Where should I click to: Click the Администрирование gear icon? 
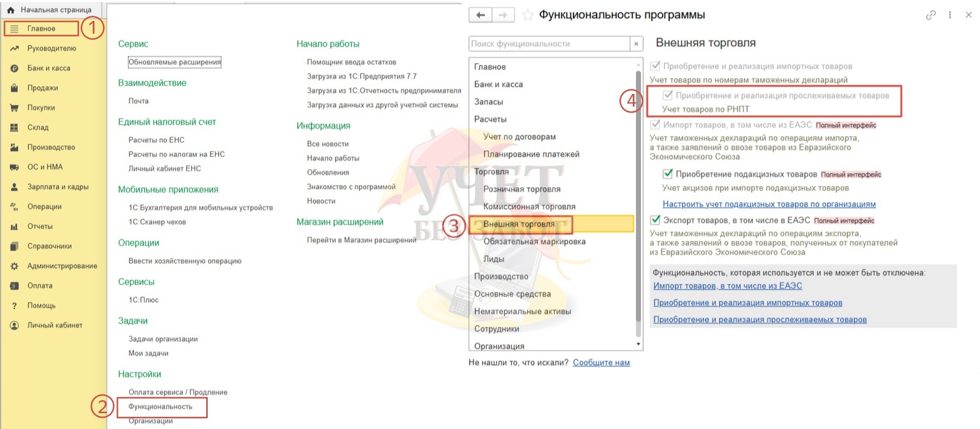(x=14, y=266)
